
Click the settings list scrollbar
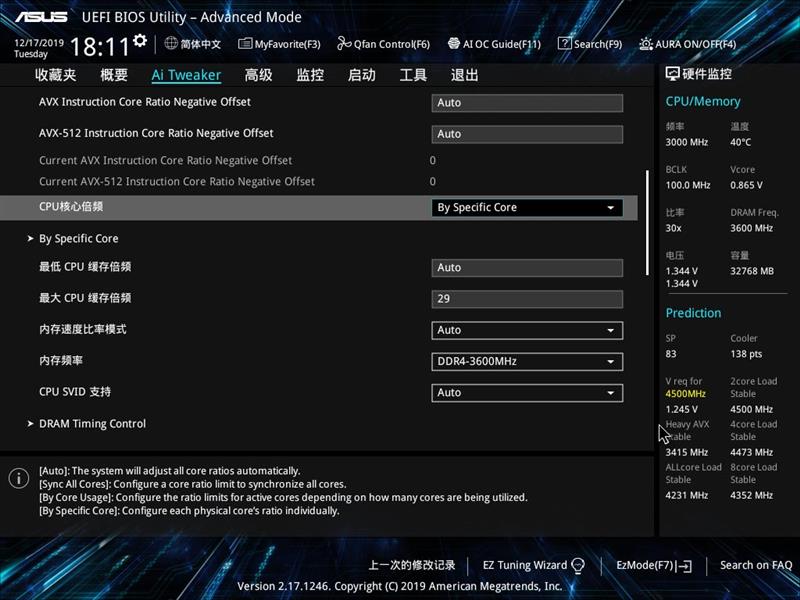647,223
